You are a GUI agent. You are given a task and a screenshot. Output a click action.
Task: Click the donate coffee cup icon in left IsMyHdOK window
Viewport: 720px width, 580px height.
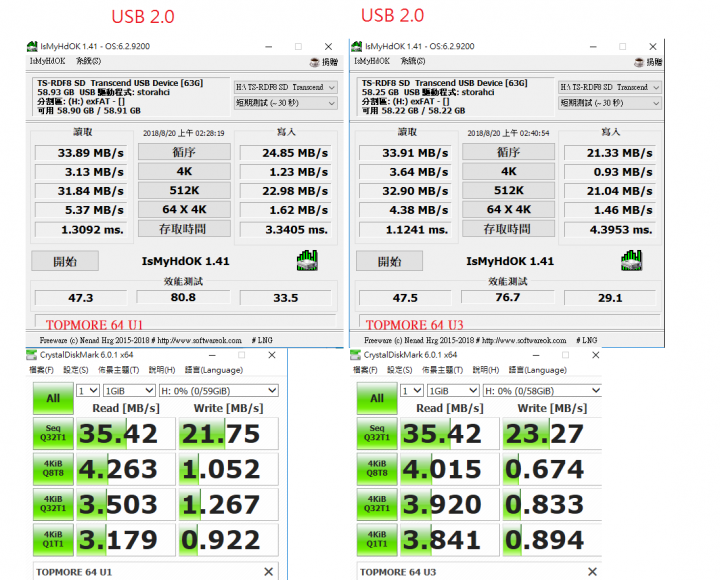[315, 62]
